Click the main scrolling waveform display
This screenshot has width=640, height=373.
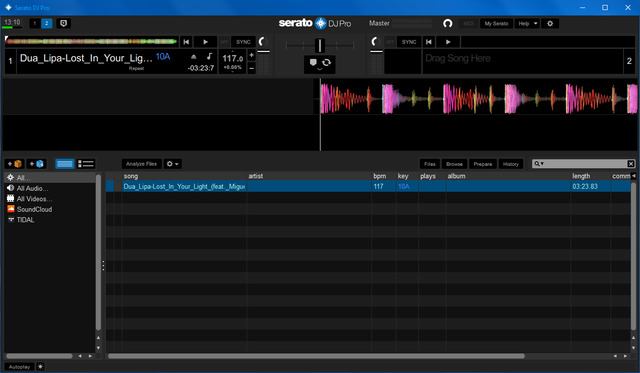pos(320,114)
